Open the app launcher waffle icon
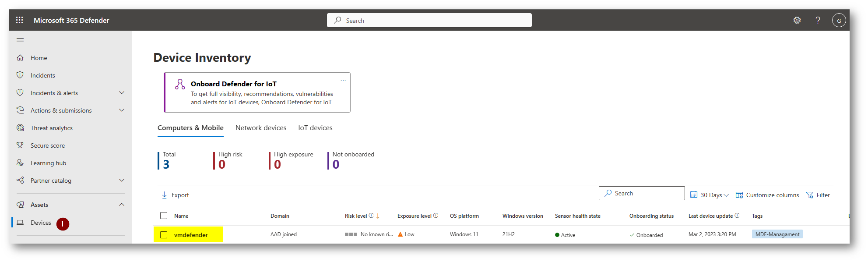This screenshot has width=868, height=262. click(x=19, y=20)
